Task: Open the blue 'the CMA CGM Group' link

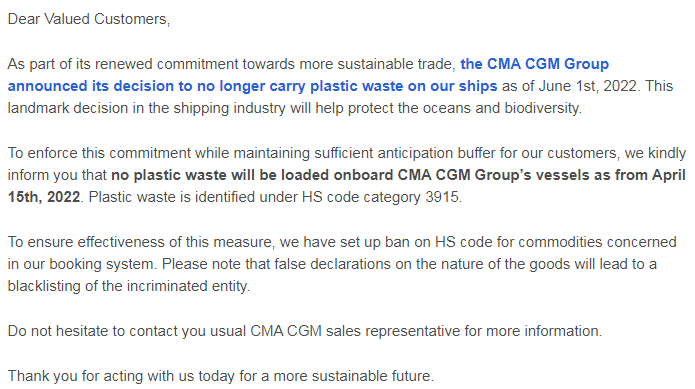Action: click(x=534, y=64)
